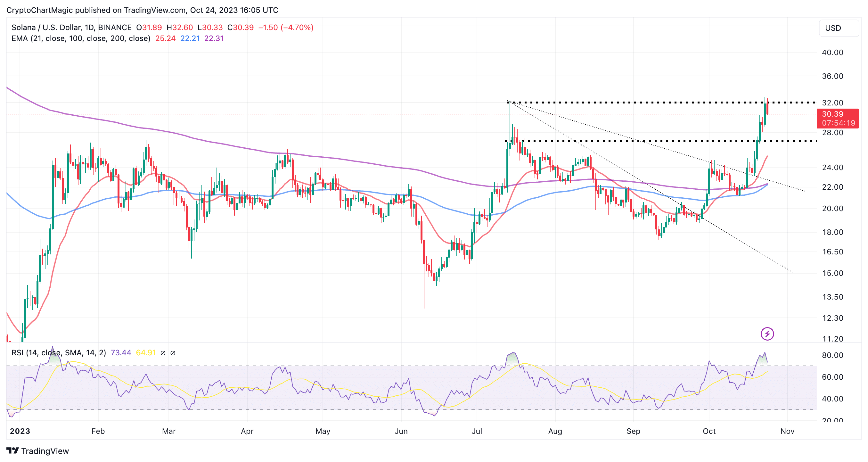Click the high price H32.60
Image resolution: width=868 pixels, height=462 pixels.
(180, 27)
